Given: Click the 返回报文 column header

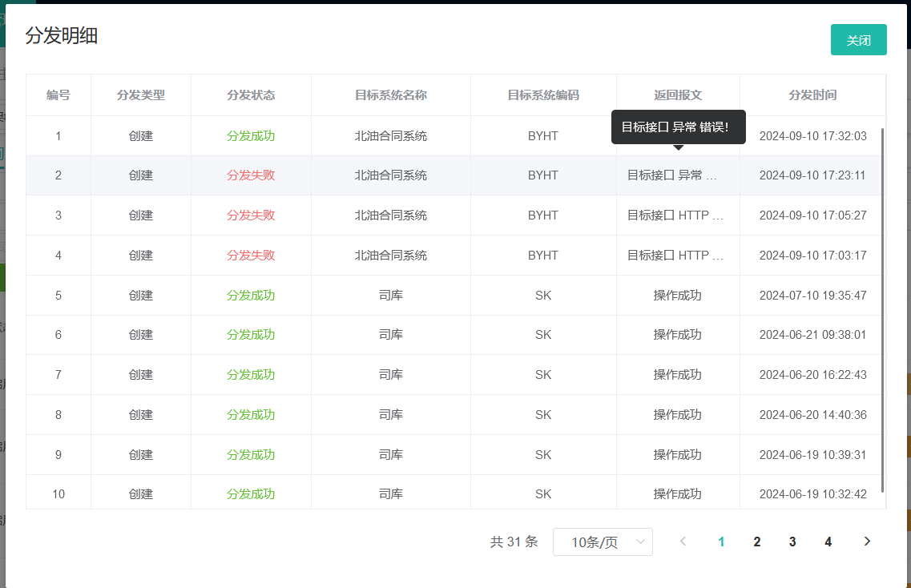Looking at the screenshot, I should click(678, 95).
